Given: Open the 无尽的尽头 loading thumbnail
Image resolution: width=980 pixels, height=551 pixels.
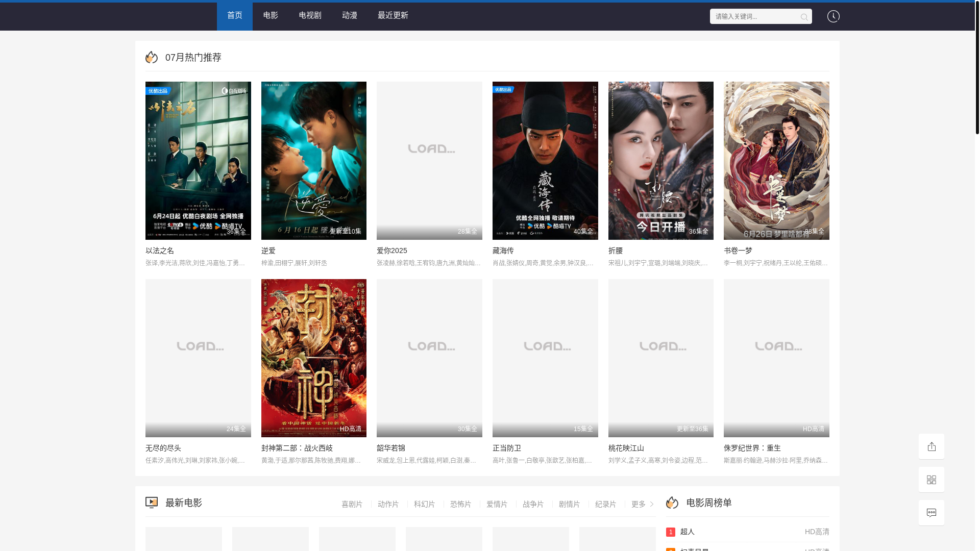Looking at the screenshot, I should coord(198,358).
